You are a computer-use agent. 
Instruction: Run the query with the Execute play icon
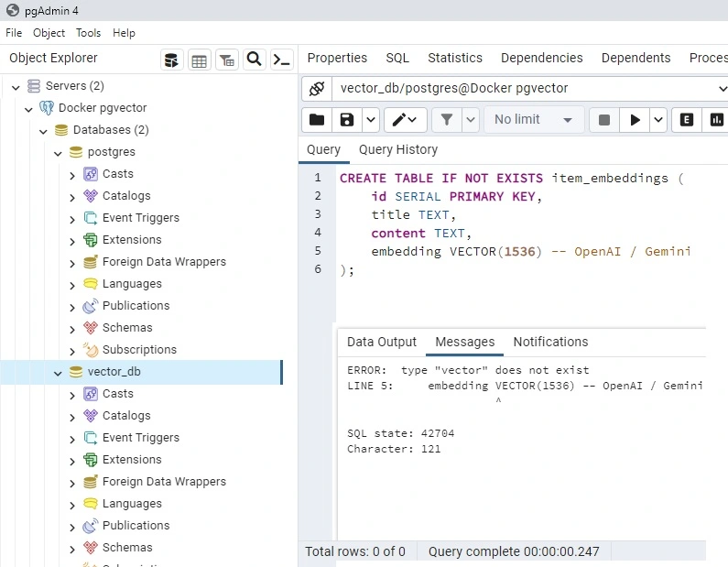[636, 120]
